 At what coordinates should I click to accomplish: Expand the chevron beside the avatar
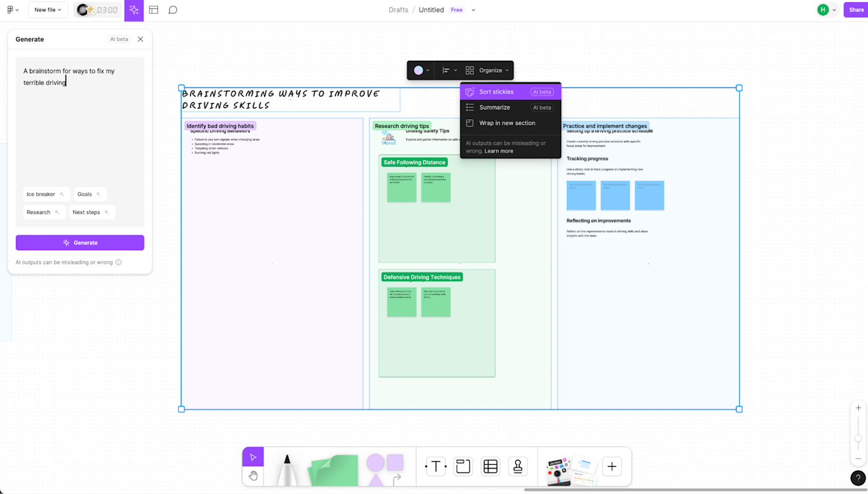[x=835, y=10]
